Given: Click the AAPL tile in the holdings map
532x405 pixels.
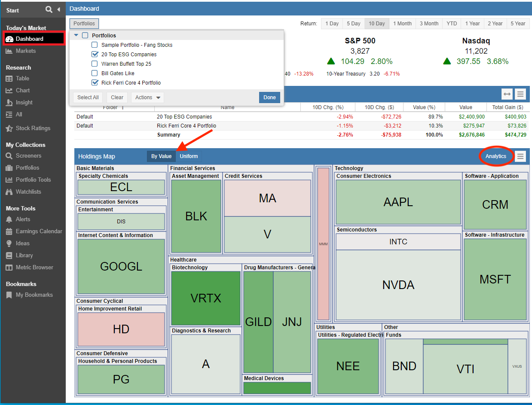Looking at the screenshot, I should coord(398,202).
